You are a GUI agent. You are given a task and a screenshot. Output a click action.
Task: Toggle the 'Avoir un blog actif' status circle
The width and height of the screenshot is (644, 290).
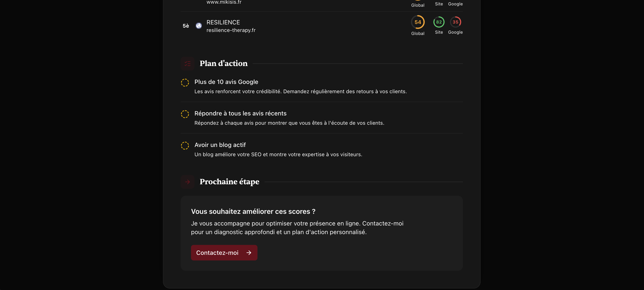[x=185, y=145]
